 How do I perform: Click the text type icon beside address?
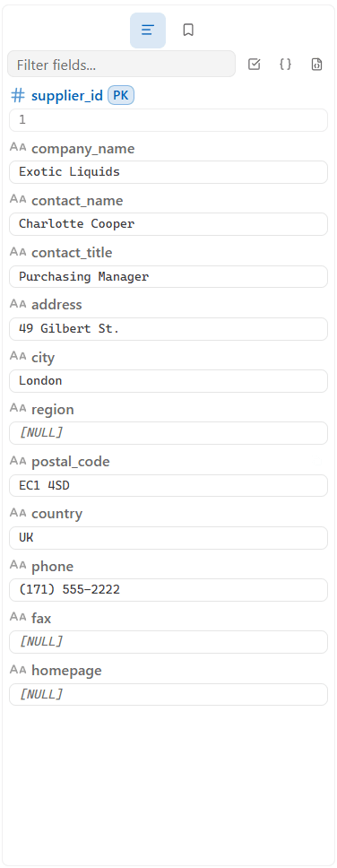click(18, 303)
